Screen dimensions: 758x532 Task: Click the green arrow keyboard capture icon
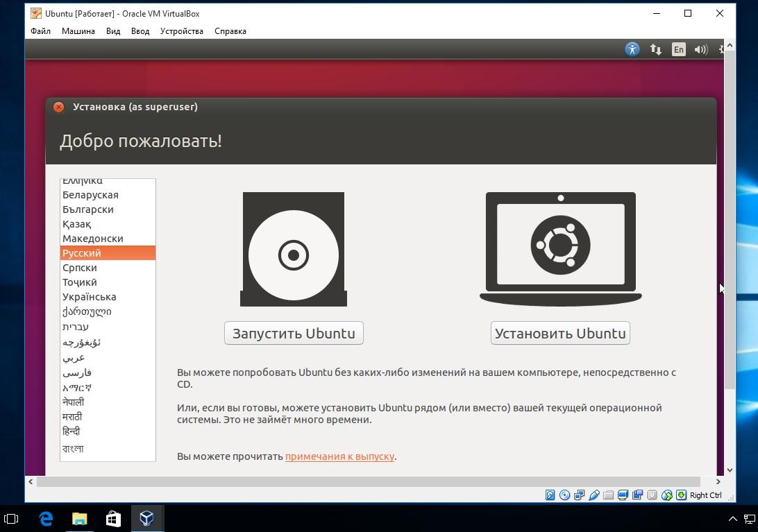(x=681, y=495)
